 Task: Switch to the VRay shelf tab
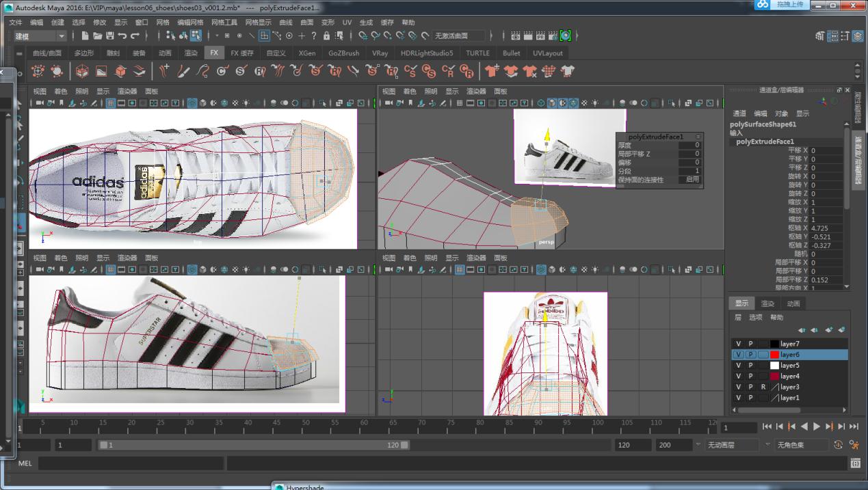380,53
